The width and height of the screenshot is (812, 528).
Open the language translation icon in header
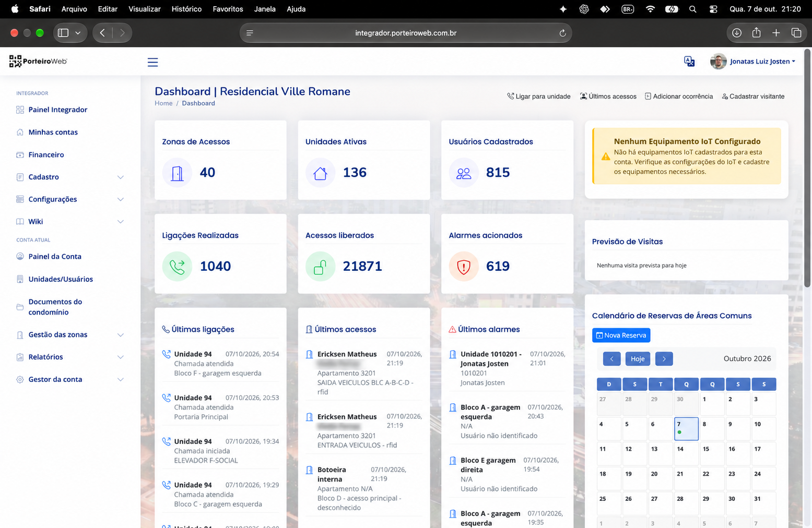tap(689, 62)
